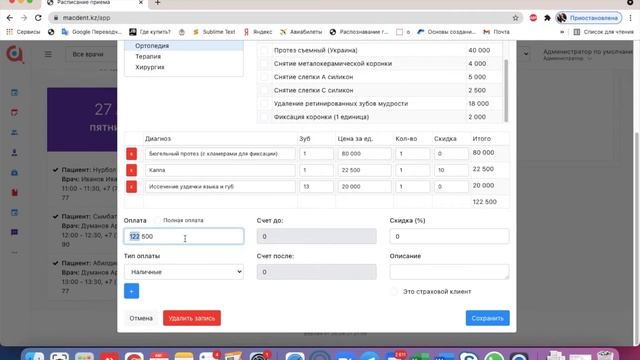Click the browser forward arrow
The width and height of the screenshot is (640, 360).
tap(24, 18)
